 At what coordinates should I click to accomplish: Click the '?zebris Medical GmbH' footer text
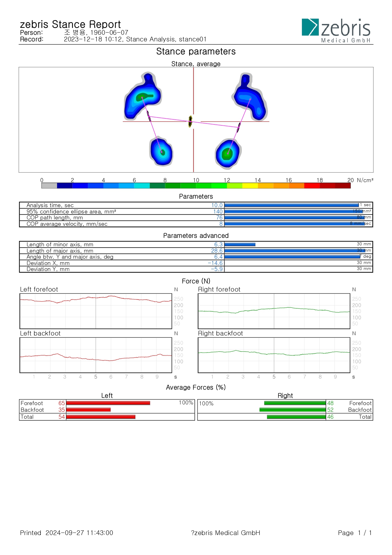(x=226, y=533)
